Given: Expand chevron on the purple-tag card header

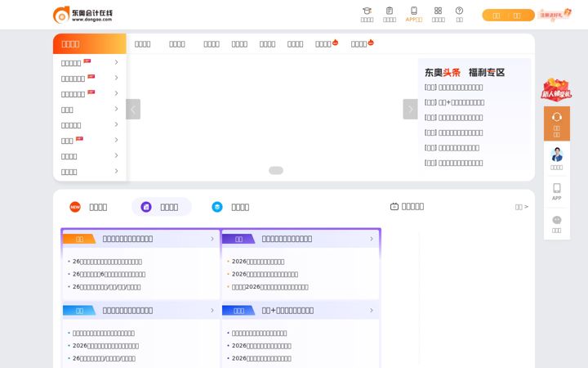Looking at the screenshot, I should point(372,239).
